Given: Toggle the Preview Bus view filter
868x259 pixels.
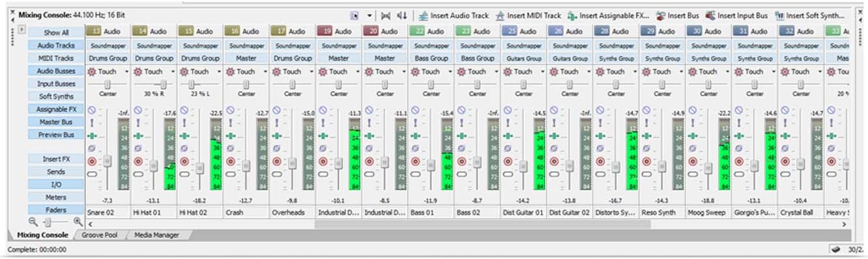Looking at the screenshot, I should pos(56,135).
